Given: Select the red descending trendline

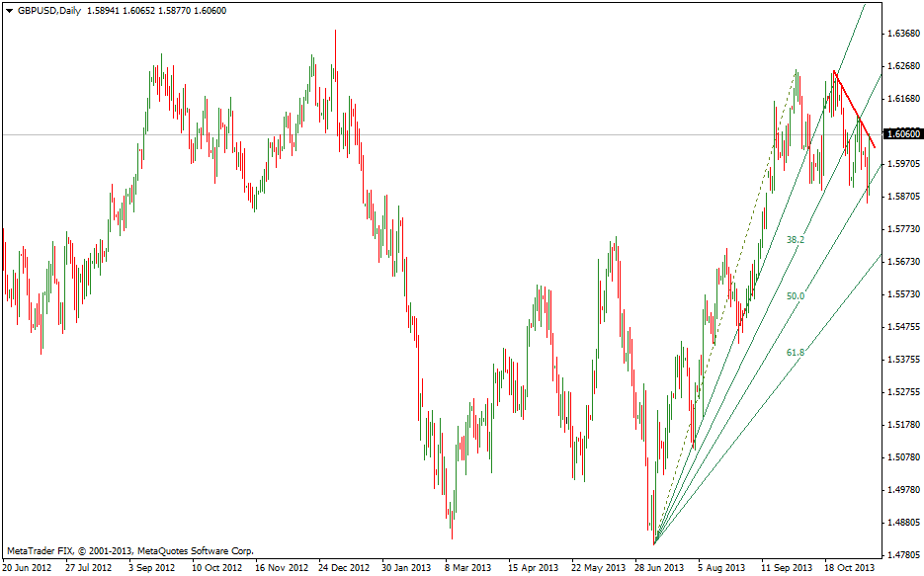Looking at the screenshot, I should point(855,110).
